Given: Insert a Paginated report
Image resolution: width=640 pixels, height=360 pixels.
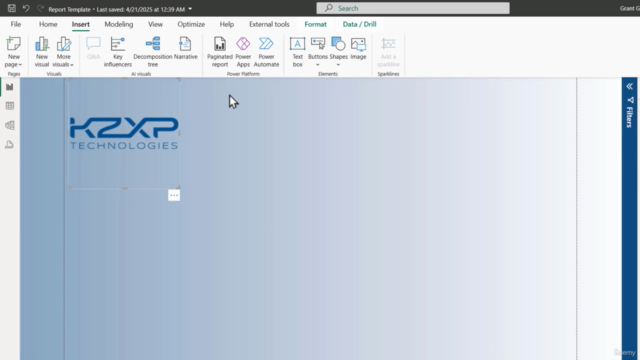Looking at the screenshot, I should (x=220, y=52).
